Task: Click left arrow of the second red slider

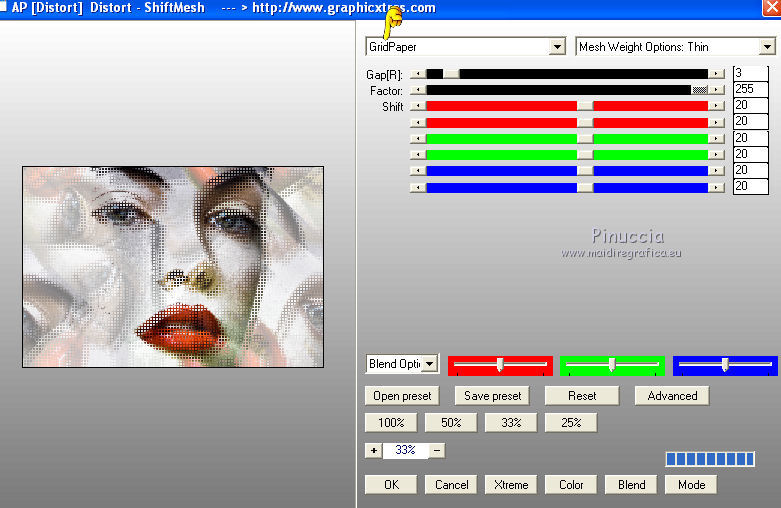Action: 418,122
